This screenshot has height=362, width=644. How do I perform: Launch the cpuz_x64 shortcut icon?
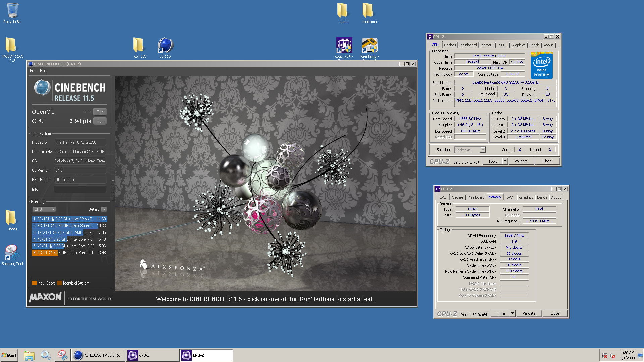coord(344,47)
